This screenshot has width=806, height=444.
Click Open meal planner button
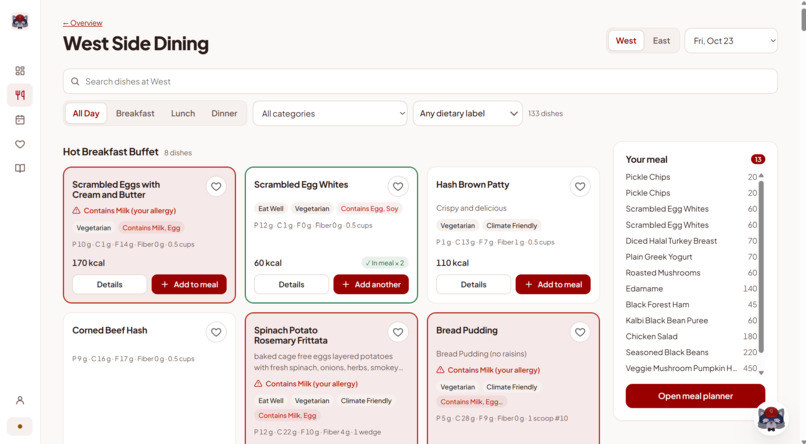pos(695,396)
